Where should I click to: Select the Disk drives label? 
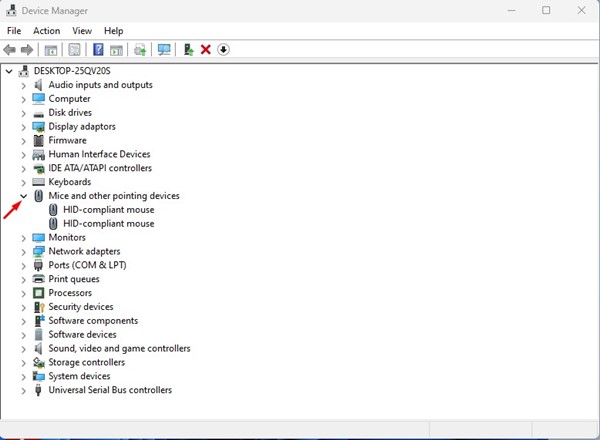tap(70, 112)
